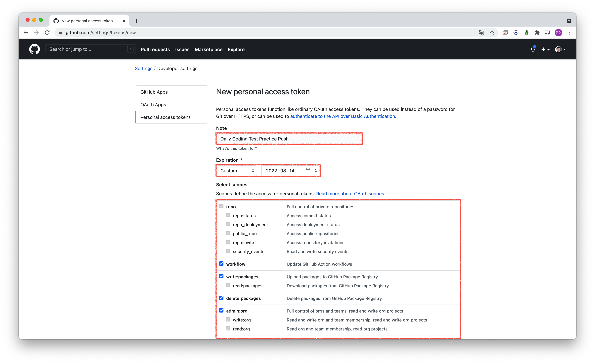The height and width of the screenshot is (364, 595).
Task: Open Read more about OAuth scopes link
Action: (351, 193)
